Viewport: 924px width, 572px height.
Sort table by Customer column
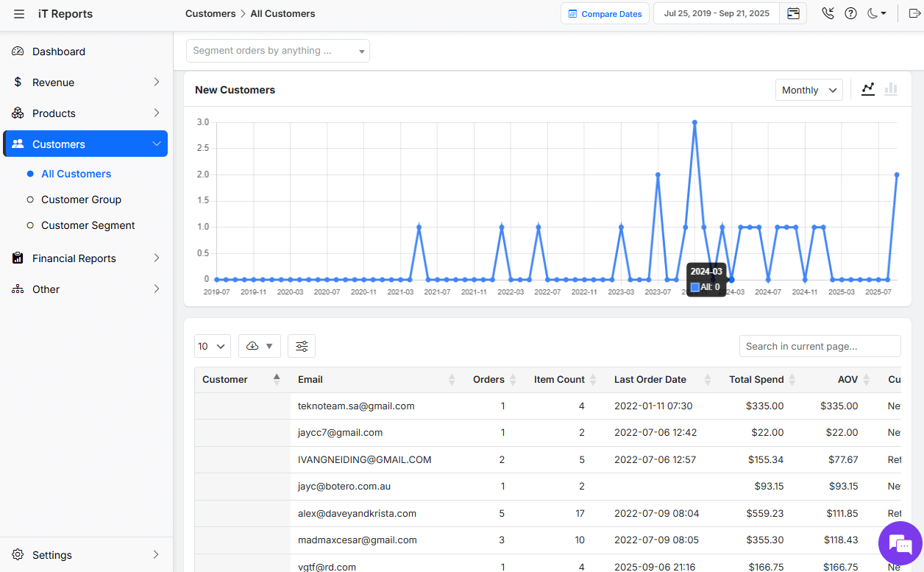pos(277,379)
